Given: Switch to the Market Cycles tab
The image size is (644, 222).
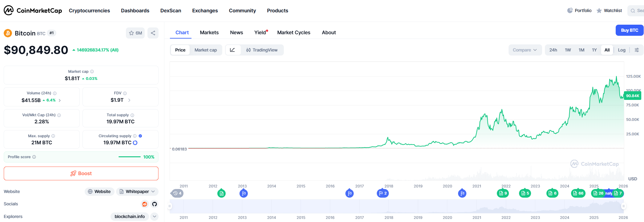Looking at the screenshot, I should [294, 32].
